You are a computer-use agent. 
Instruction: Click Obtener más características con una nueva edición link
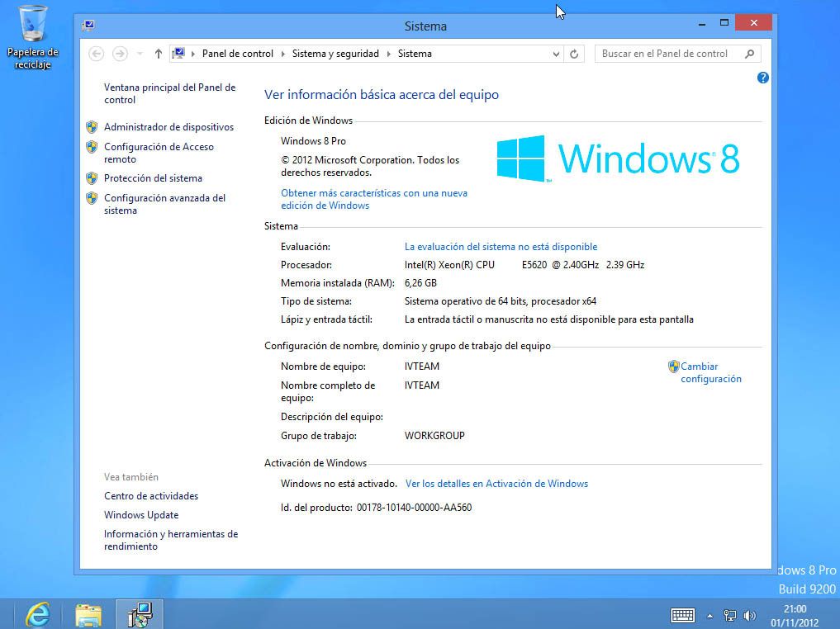pos(374,199)
